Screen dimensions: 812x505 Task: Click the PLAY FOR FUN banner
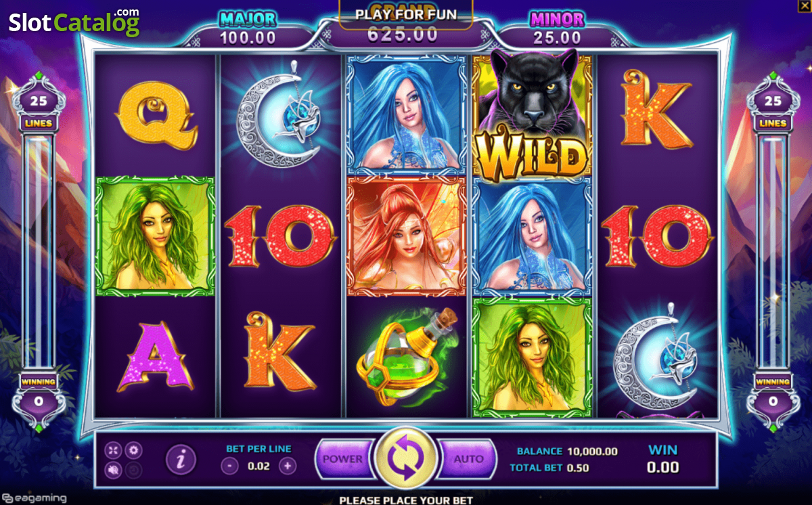406,14
